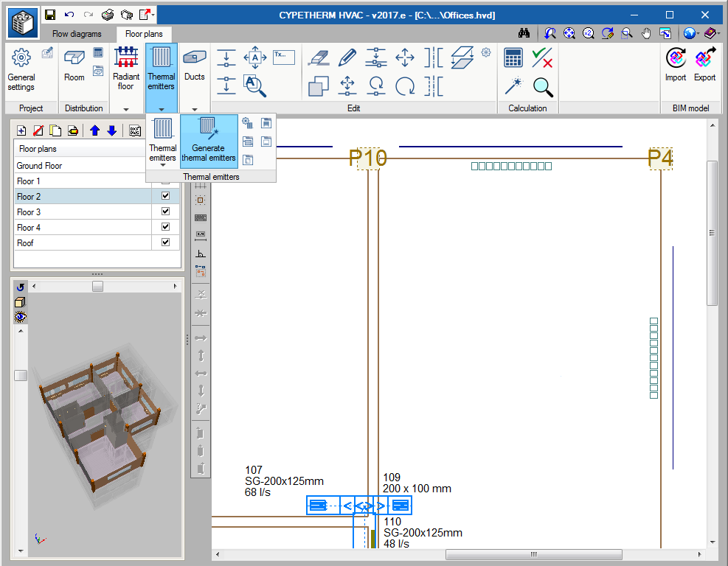Image resolution: width=728 pixels, height=566 pixels.
Task: Toggle the Floor 2 visibility checkbox
Action: point(165,196)
